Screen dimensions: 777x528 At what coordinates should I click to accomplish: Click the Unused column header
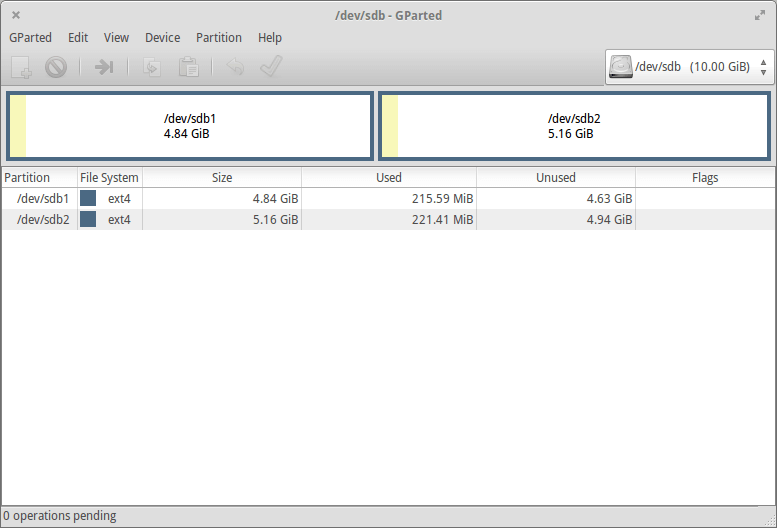555,177
